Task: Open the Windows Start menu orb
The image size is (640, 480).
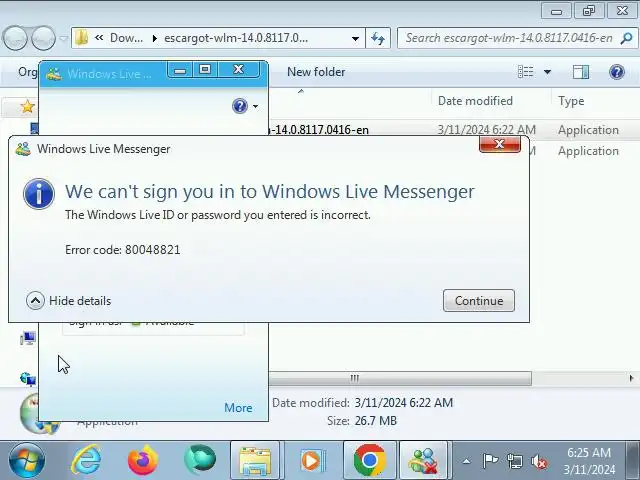Action: (x=27, y=460)
